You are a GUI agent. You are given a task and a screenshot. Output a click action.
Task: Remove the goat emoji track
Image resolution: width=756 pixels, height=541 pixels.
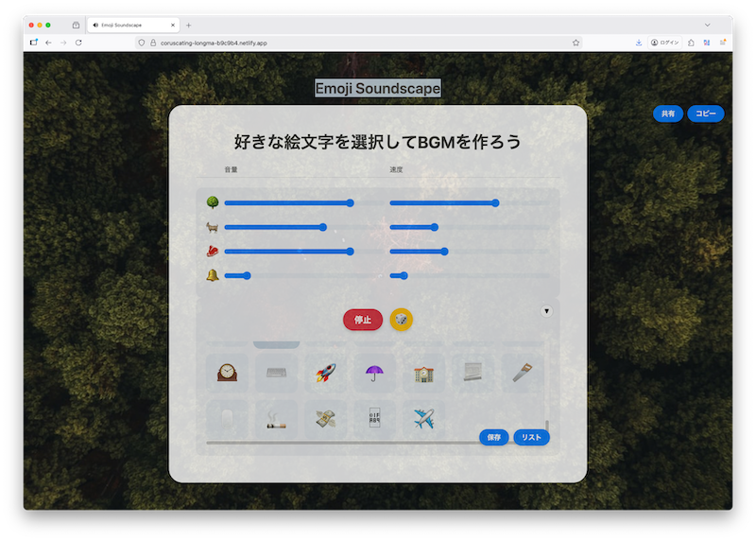[x=212, y=227]
